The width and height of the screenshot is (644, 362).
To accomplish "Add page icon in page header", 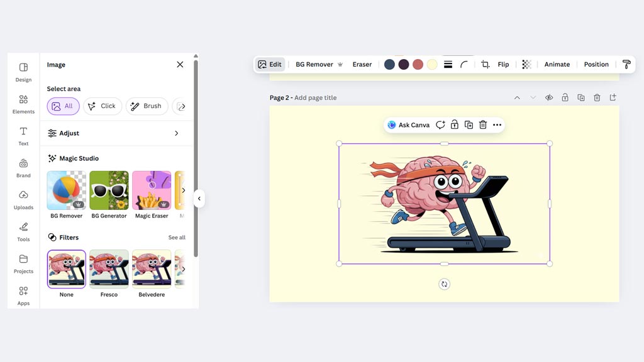I will 613,97.
